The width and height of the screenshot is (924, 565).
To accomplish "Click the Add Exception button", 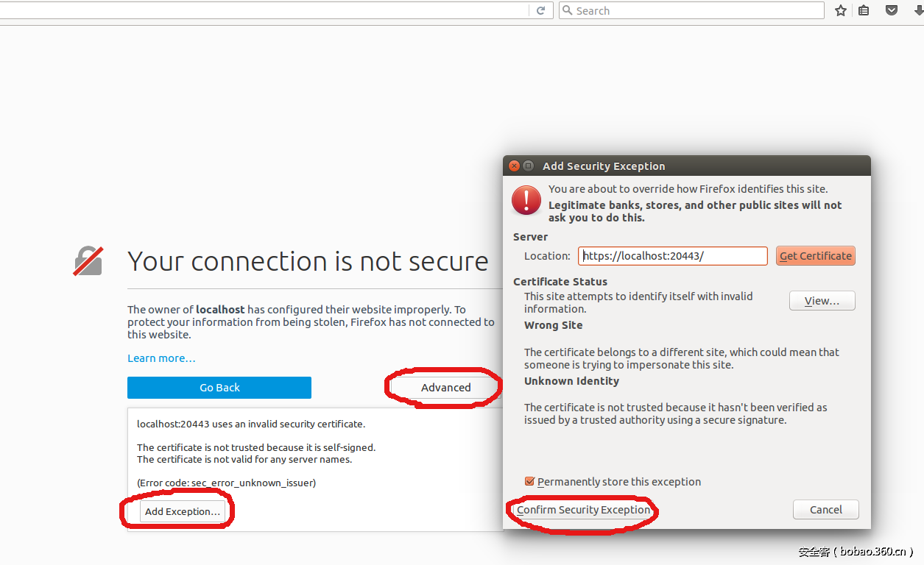I will pos(183,511).
